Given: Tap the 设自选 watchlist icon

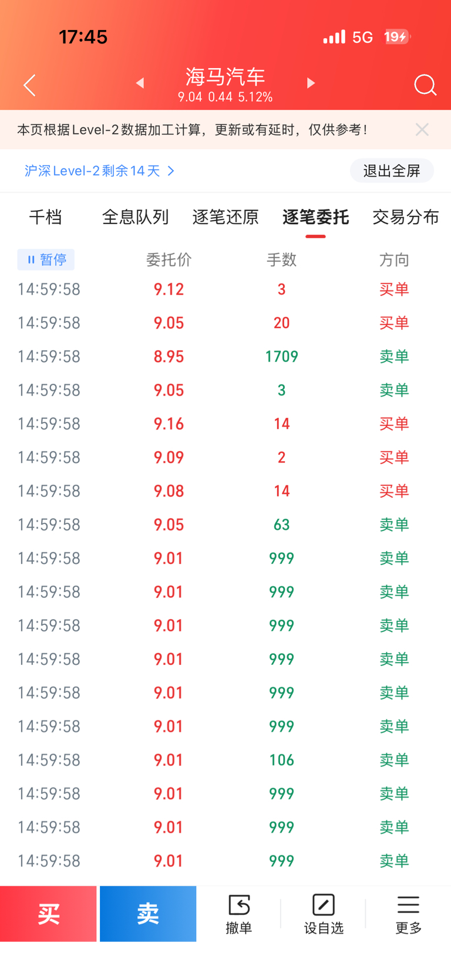Looking at the screenshot, I should click(324, 914).
